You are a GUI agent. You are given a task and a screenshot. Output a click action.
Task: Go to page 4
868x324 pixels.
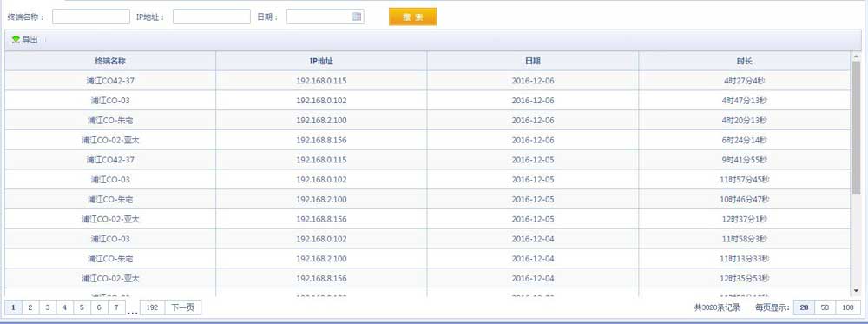tap(65, 307)
